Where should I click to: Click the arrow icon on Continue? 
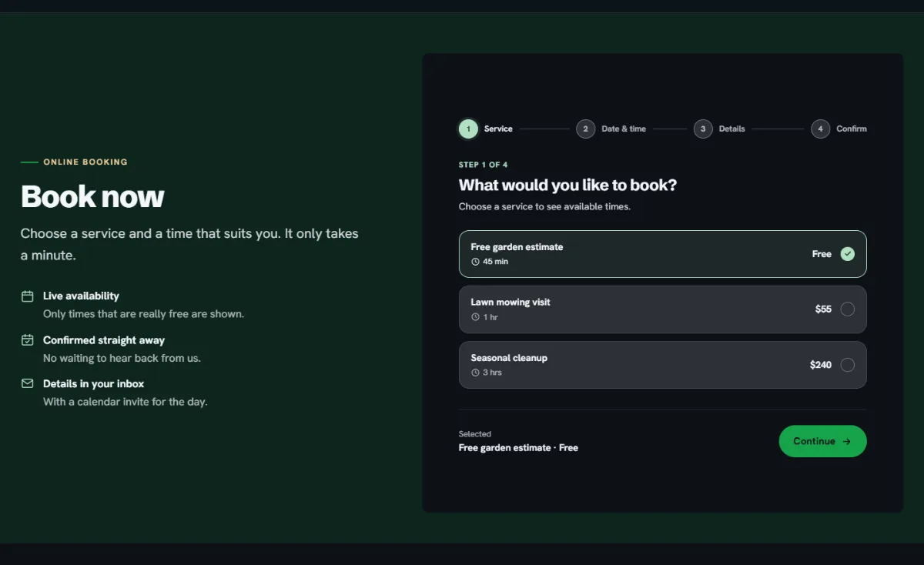tap(846, 442)
